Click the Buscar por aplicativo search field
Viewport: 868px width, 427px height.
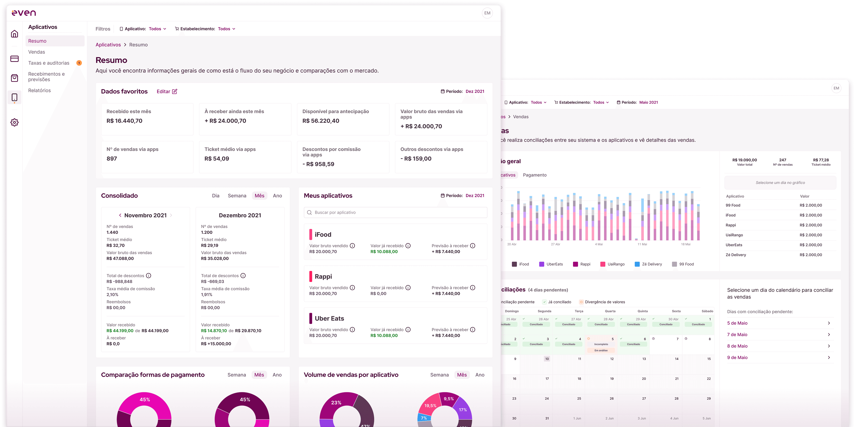point(395,213)
